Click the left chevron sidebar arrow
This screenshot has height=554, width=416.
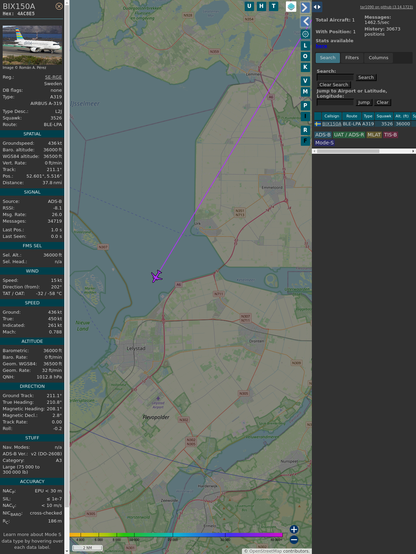(305, 22)
